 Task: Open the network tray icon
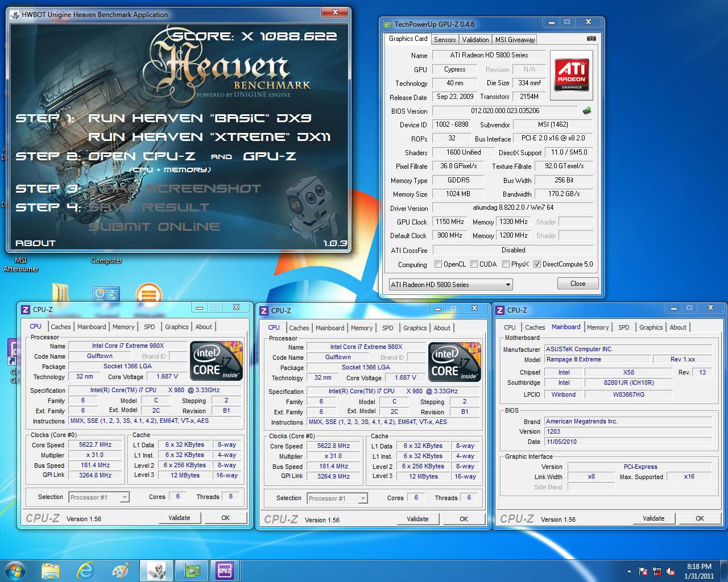click(657, 571)
